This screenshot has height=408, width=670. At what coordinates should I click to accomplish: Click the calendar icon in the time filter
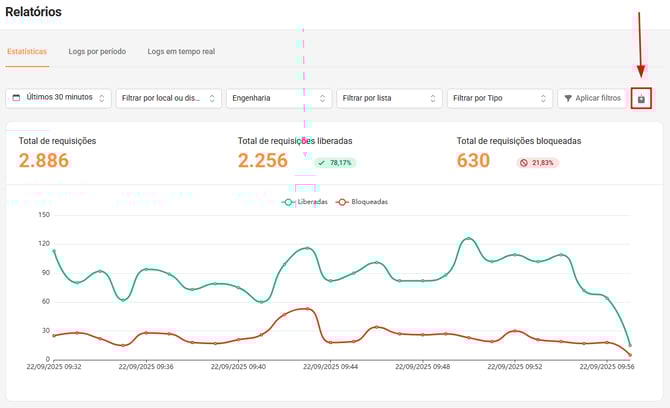(x=17, y=98)
